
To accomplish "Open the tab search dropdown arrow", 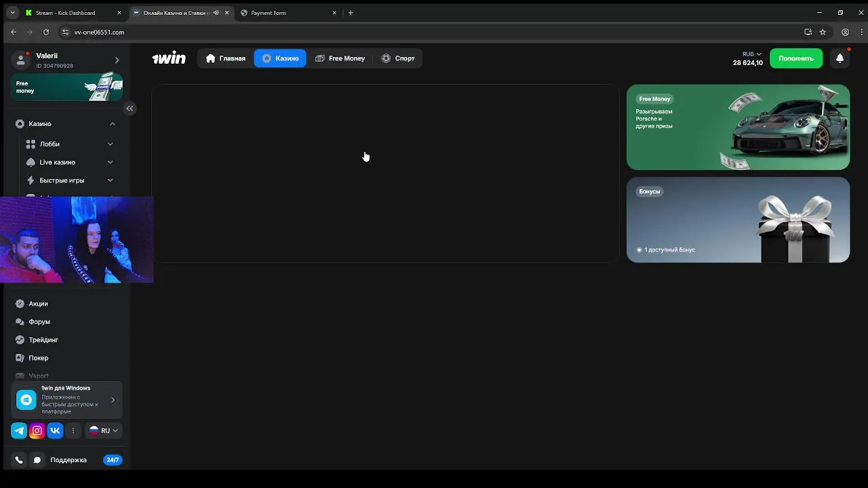I will (12, 13).
